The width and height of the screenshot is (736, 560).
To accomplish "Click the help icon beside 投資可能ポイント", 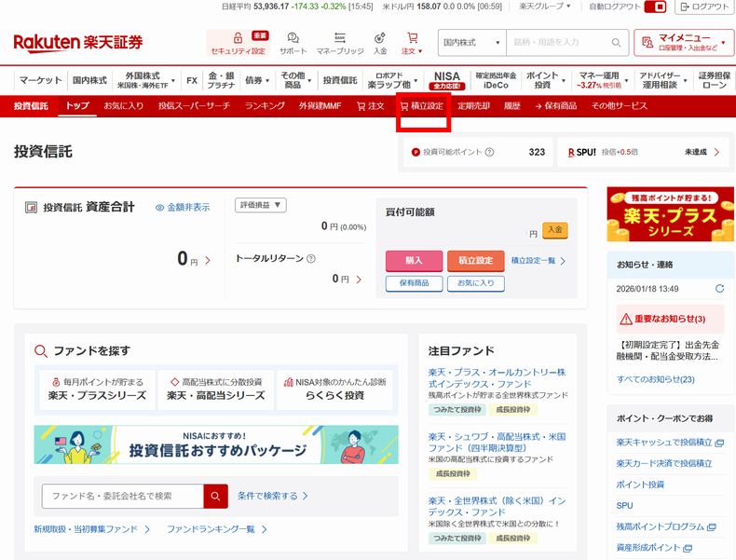I will pyautogui.click(x=489, y=152).
